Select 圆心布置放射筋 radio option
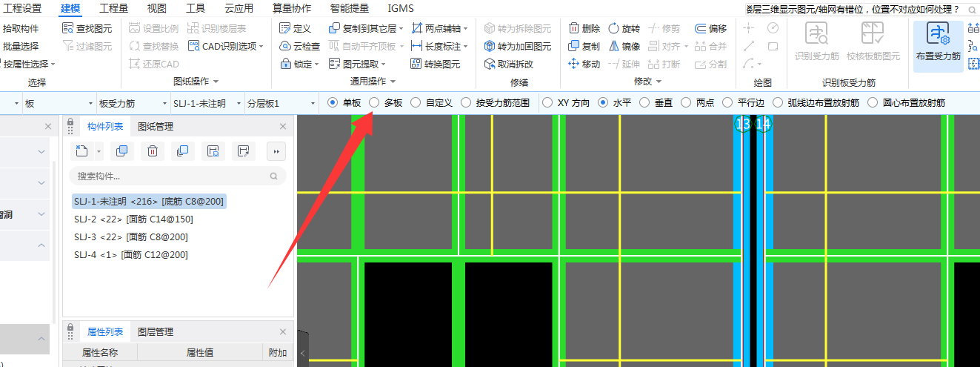The image size is (980, 367). (906, 102)
